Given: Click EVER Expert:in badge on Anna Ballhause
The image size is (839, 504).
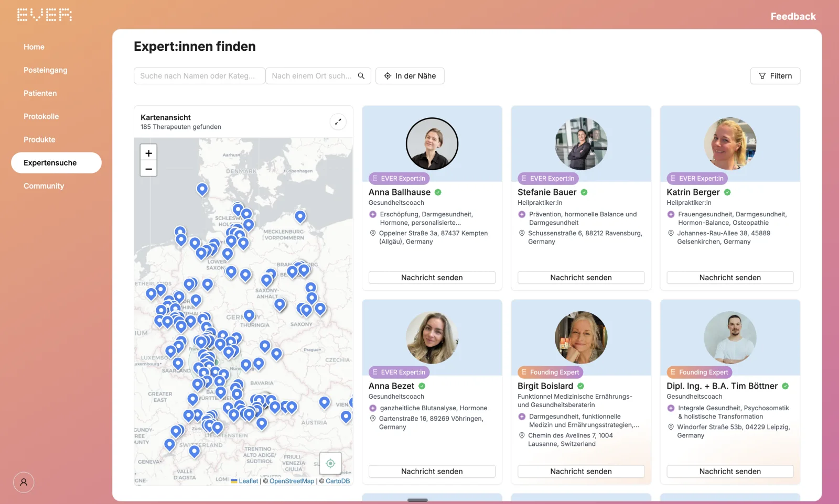Looking at the screenshot, I should coord(399,179).
